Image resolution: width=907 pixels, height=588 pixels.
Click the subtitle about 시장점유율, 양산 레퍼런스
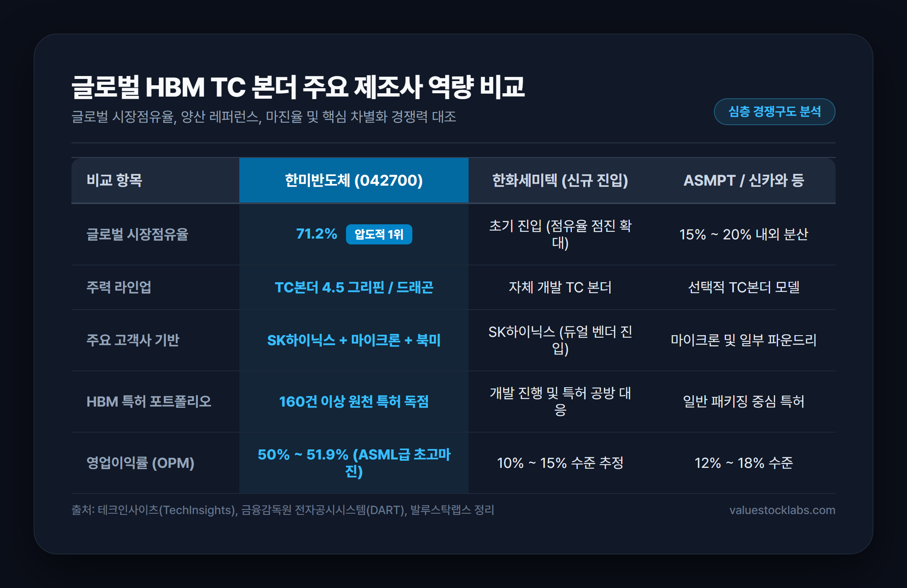click(264, 116)
